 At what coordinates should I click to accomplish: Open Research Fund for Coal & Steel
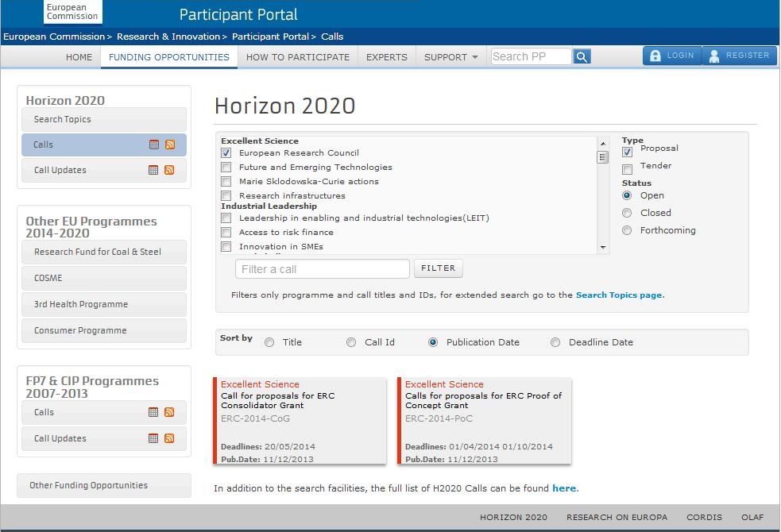(x=104, y=252)
